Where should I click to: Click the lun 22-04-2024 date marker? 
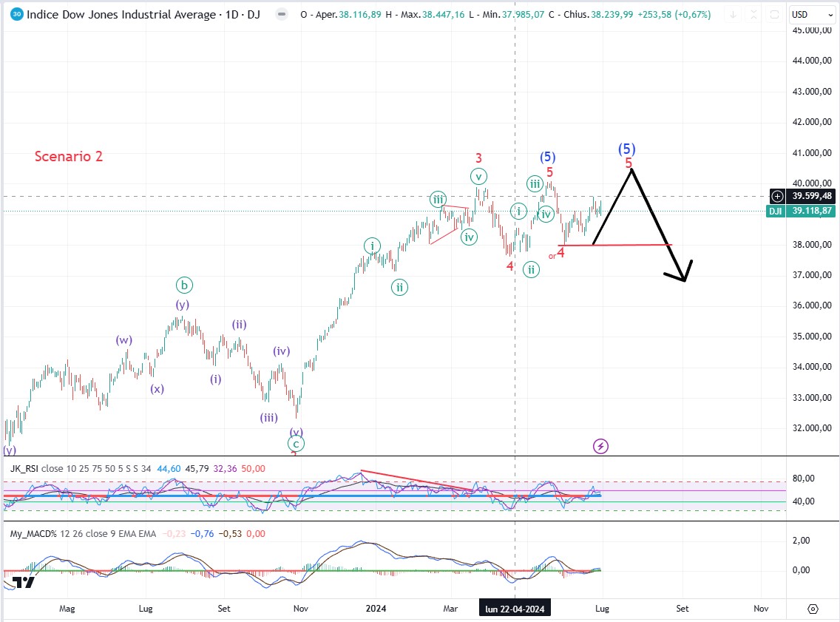pos(515,609)
